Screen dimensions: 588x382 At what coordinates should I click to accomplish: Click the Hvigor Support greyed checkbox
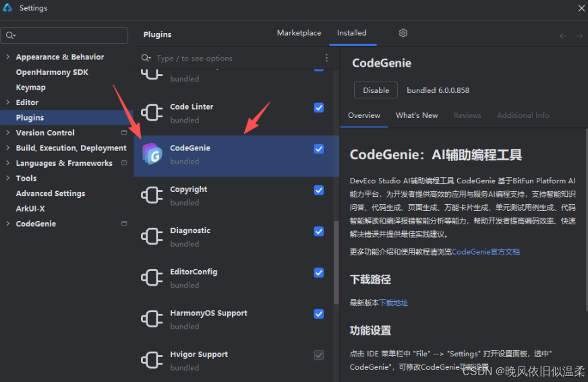point(319,355)
